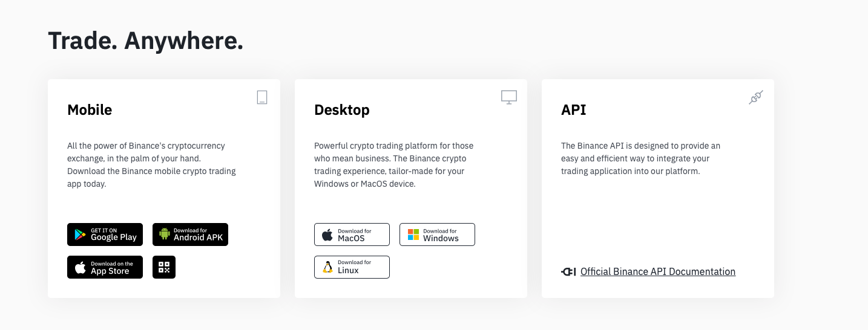Open Official Binance API Documentation link
The image size is (868, 330).
(x=658, y=272)
